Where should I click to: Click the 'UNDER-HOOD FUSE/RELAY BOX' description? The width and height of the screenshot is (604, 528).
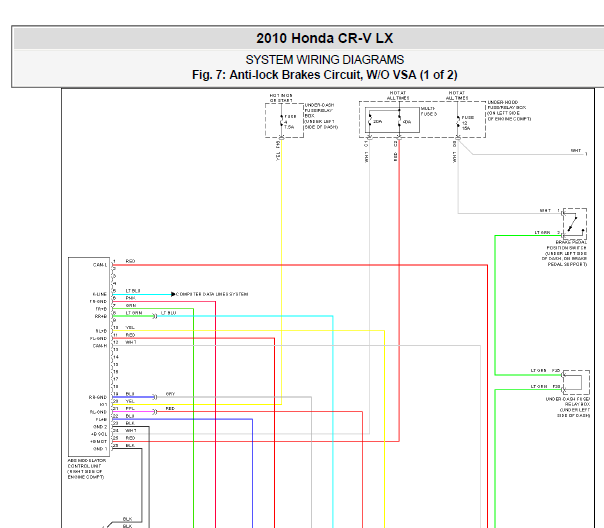509,111
